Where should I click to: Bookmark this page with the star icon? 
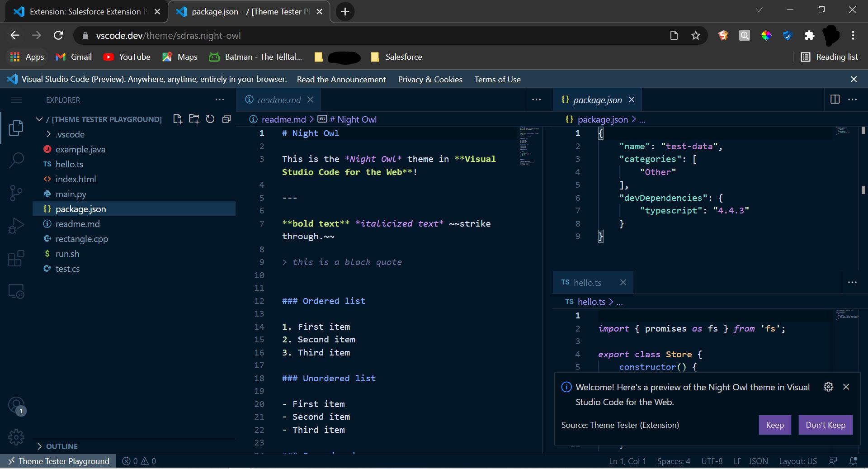(695, 35)
